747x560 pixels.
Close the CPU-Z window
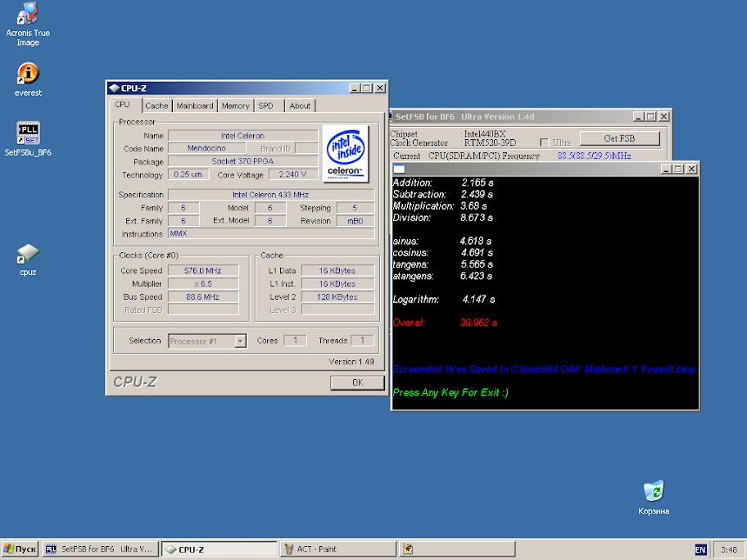(x=380, y=88)
